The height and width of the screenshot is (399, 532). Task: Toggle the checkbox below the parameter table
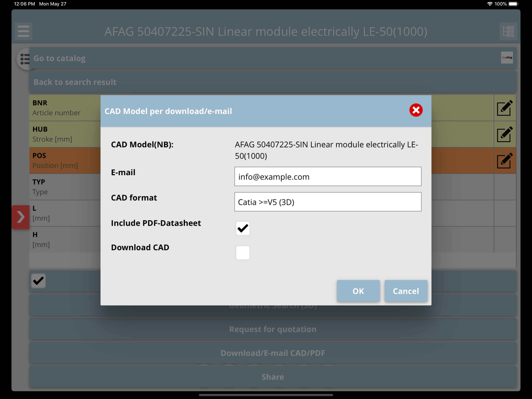[38, 281]
